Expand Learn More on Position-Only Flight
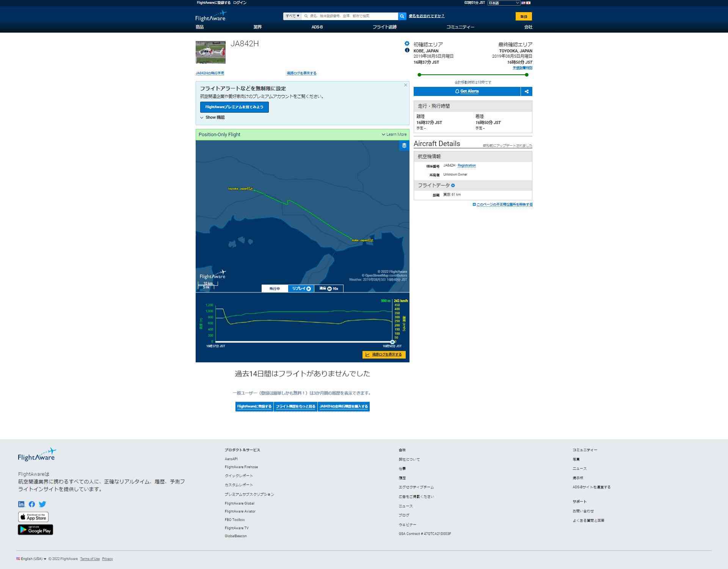 click(394, 135)
